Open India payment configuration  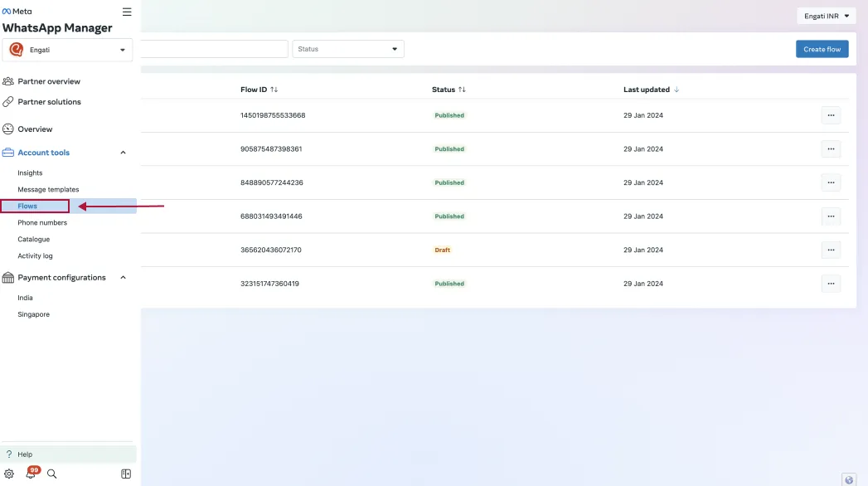25,298
